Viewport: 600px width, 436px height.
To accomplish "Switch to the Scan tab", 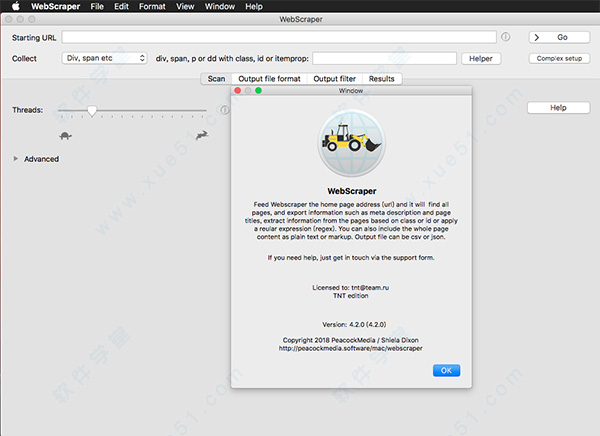I will [216, 79].
